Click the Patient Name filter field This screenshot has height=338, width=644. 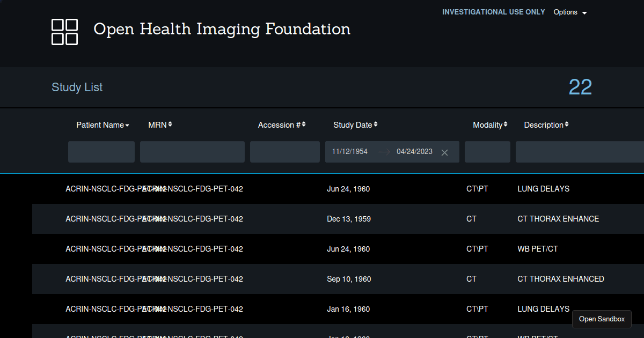(x=101, y=152)
